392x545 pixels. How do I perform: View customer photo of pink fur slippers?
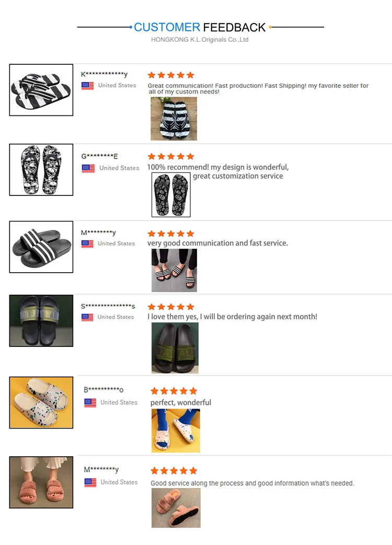click(x=176, y=508)
